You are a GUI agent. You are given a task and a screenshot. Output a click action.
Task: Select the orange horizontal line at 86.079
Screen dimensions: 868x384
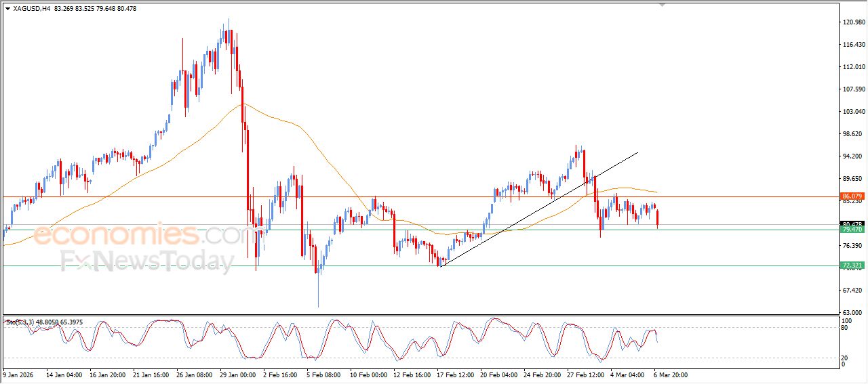[x=420, y=196]
